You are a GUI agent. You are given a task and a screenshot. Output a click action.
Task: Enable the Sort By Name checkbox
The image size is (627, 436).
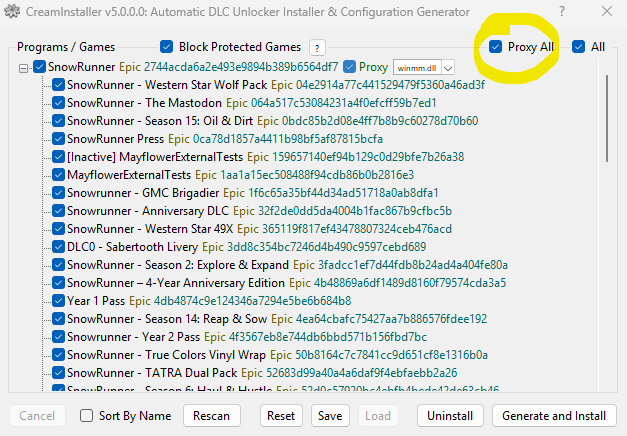86,416
